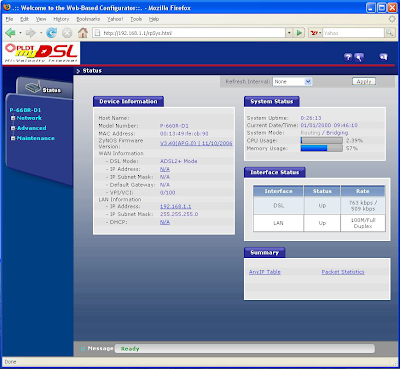400x369 pixels.
Task: Click the Rate column header
Action: pos(363,191)
